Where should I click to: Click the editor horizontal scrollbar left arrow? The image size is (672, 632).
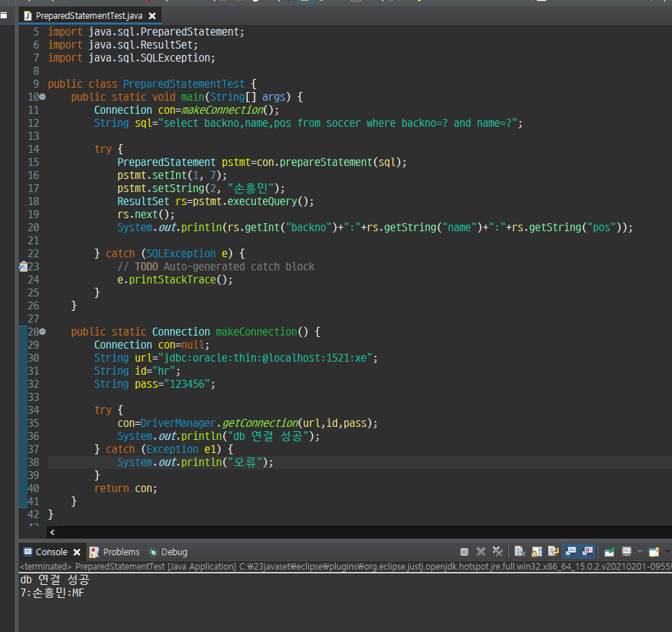point(52,532)
